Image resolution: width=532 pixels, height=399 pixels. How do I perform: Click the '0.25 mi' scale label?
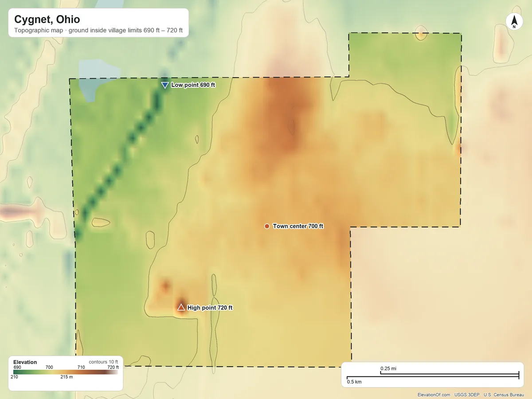pos(388,369)
